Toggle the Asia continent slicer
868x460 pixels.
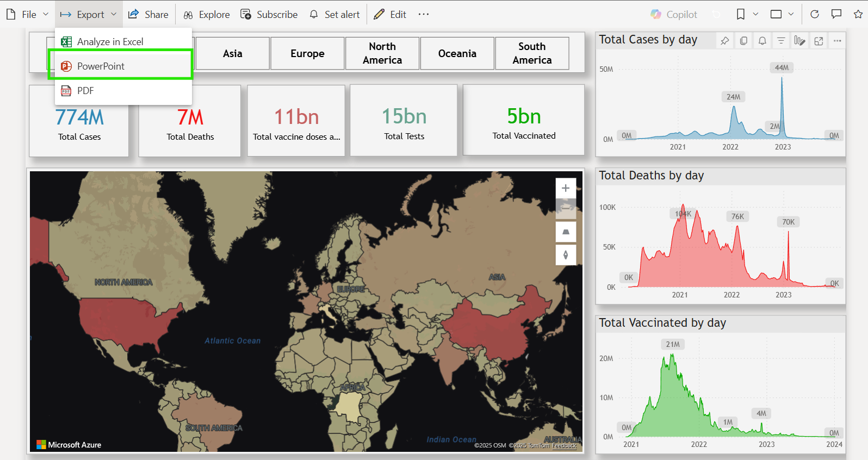tap(233, 53)
